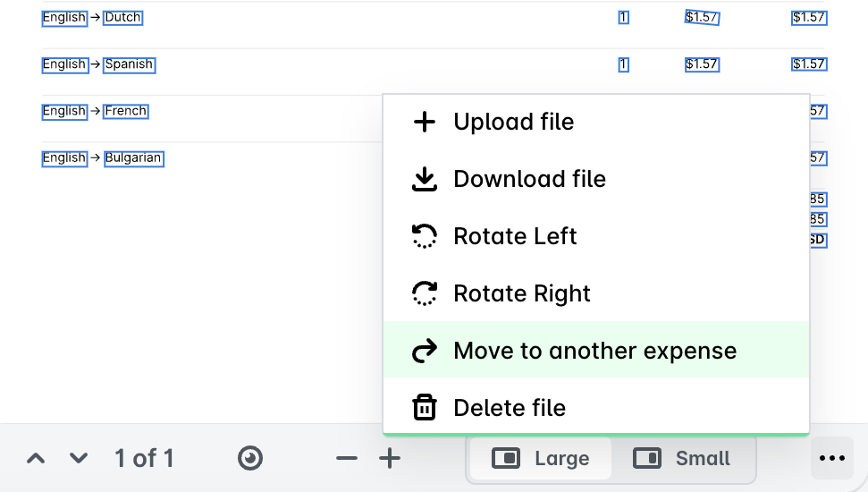Select 'English' in the Spanish row
Image resolution: width=868 pixels, height=492 pixels.
pos(64,64)
